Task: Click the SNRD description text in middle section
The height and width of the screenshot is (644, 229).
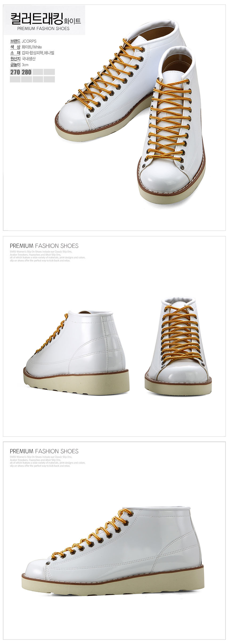Action: click(x=47, y=256)
